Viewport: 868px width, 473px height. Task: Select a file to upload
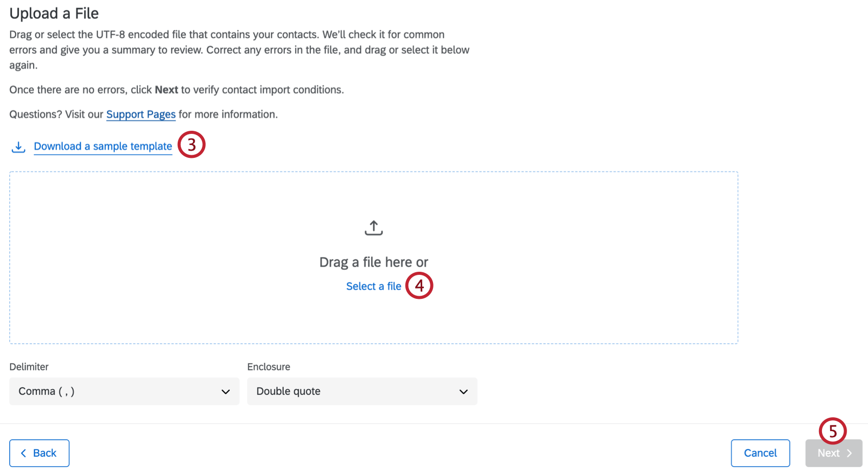373,286
